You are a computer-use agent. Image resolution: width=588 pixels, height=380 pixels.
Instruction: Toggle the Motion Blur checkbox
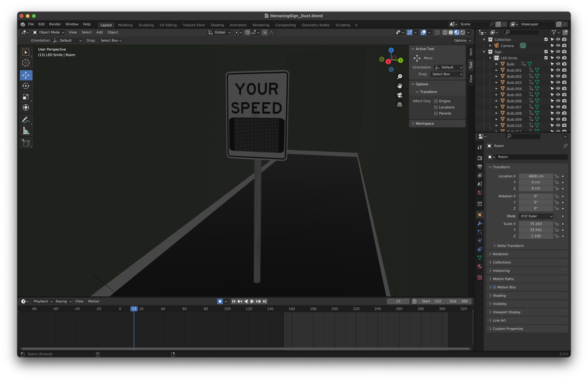coord(494,287)
